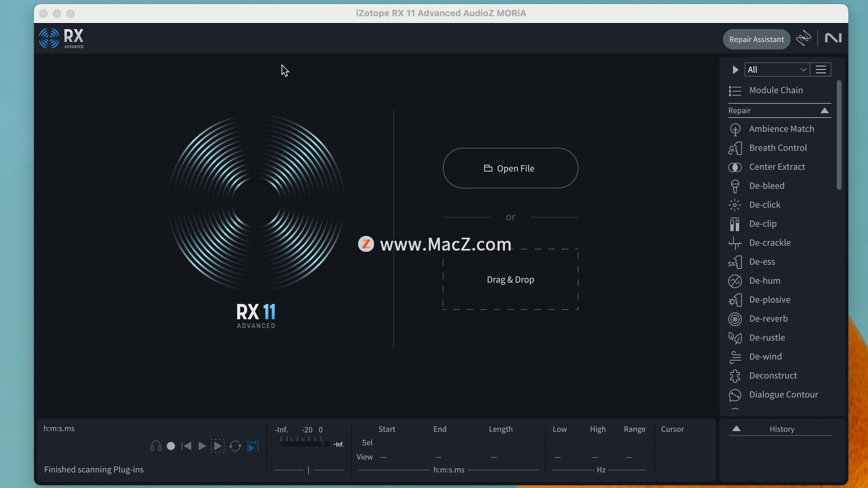Click the Cursor readout label

point(672,429)
